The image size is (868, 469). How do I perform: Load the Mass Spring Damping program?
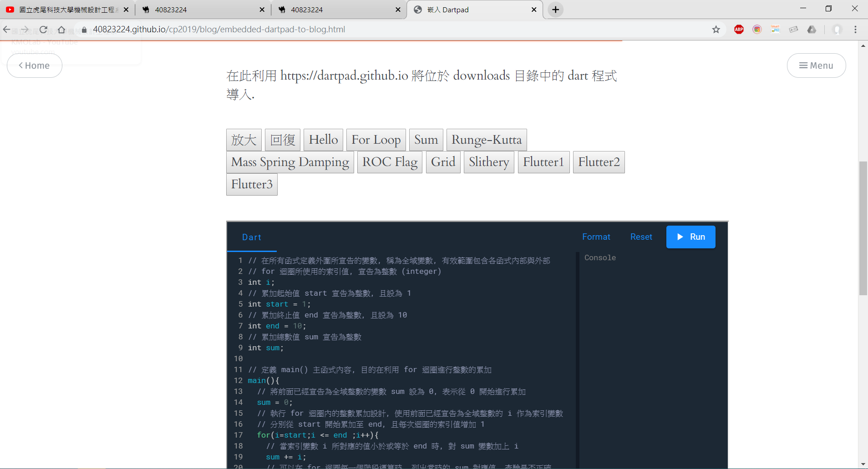click(x=290, y=162)
